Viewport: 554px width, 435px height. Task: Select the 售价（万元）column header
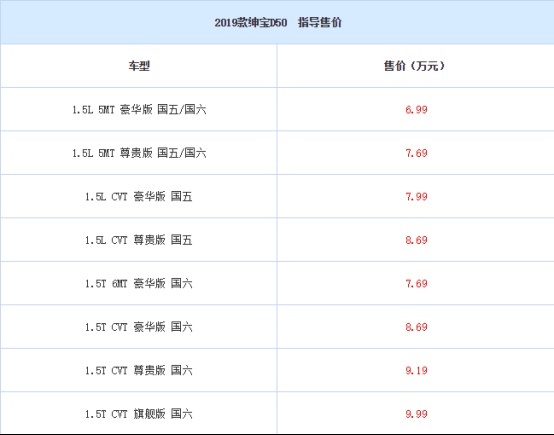[x=414, y=66]
